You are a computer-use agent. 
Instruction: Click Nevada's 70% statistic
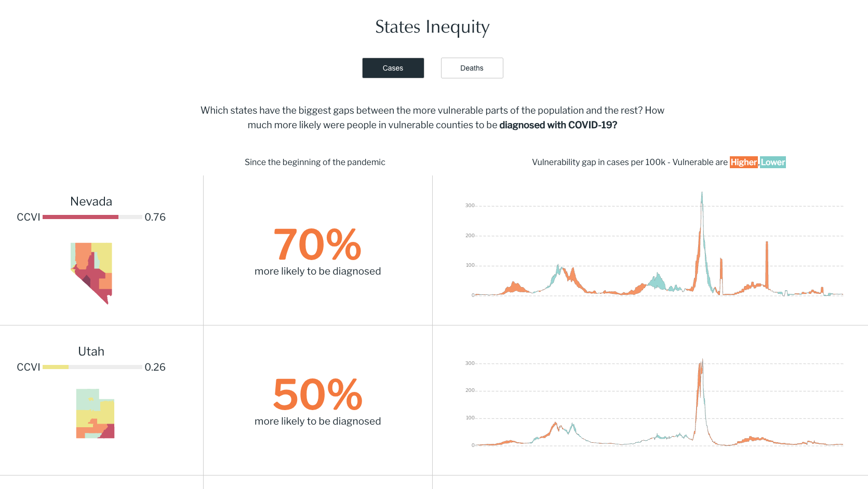pos(317,244)
